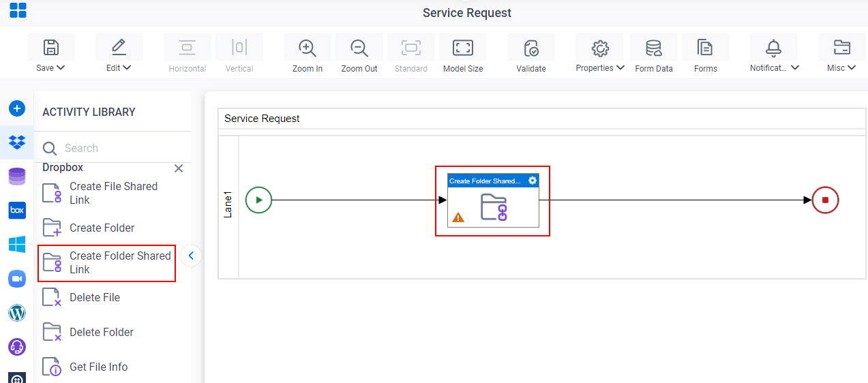The image size is (868, 383).
Task: Open settings gear on Create Folder Shared node
Action: [533, 181]
